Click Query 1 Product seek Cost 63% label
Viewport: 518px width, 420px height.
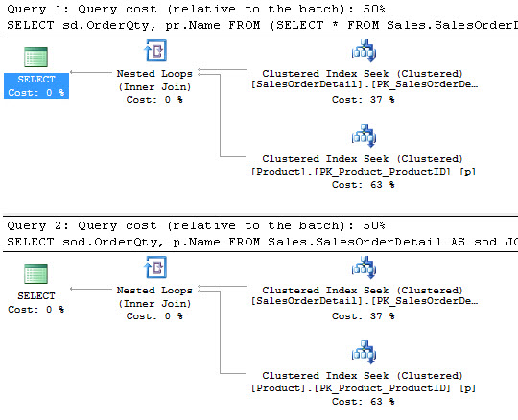(x=363, y=184)
